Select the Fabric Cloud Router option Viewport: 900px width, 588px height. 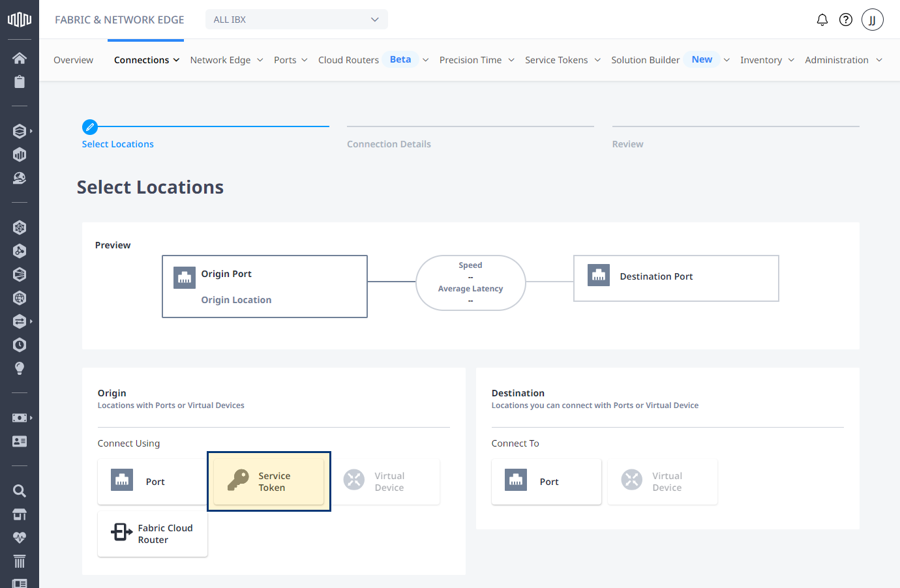tap(153, 534)
